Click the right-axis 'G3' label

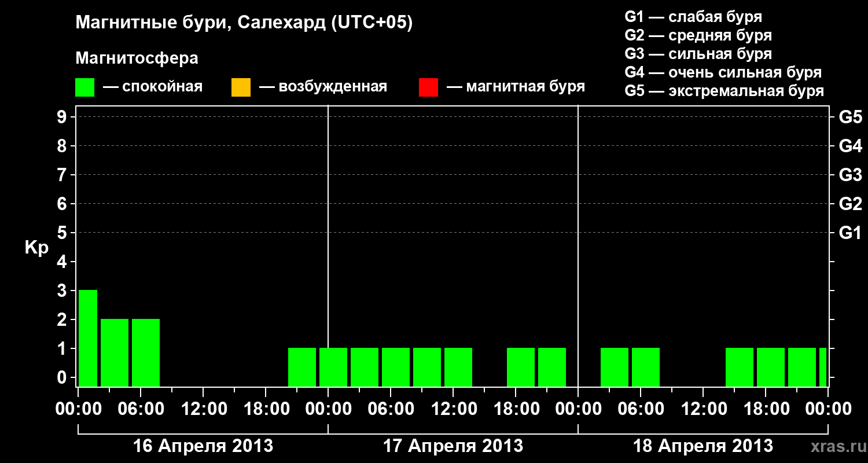click(x=850, y=175)
